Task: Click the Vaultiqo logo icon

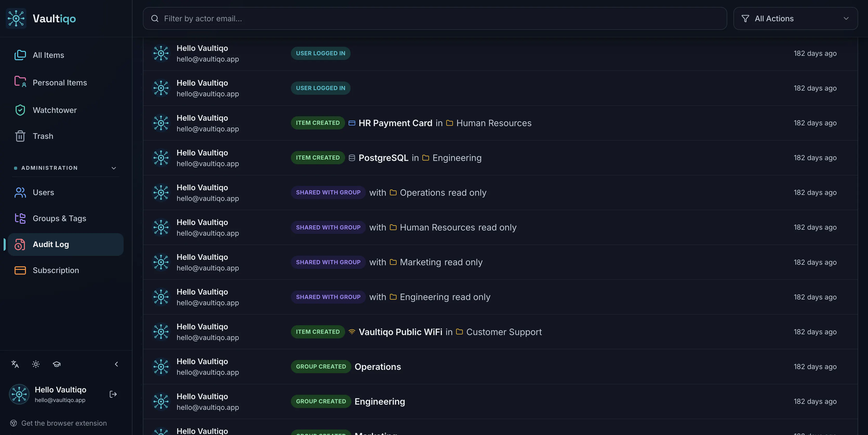Action: coord(16,18)
